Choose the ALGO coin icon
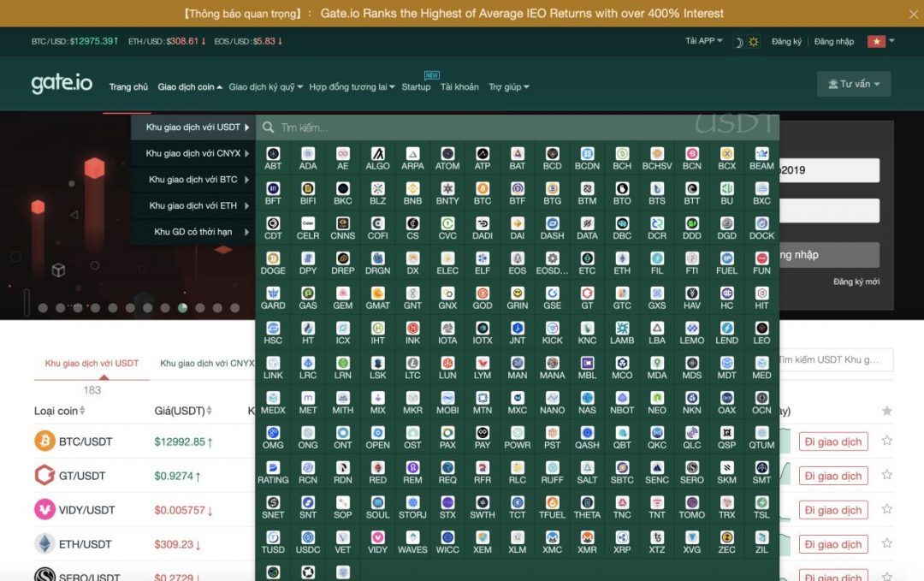924x581 pixels. [378, 154]
